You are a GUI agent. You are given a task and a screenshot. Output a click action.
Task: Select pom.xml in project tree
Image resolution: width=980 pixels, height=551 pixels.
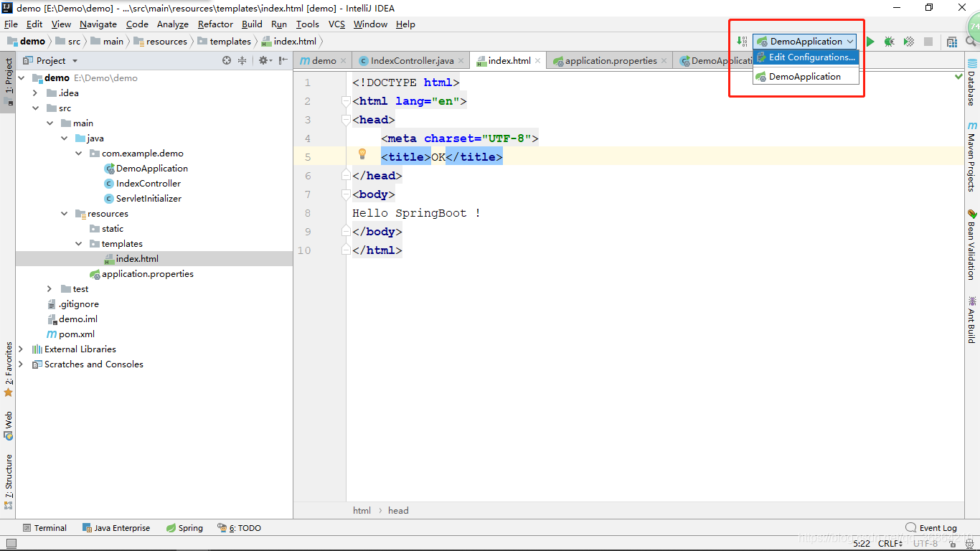(70, 334)
